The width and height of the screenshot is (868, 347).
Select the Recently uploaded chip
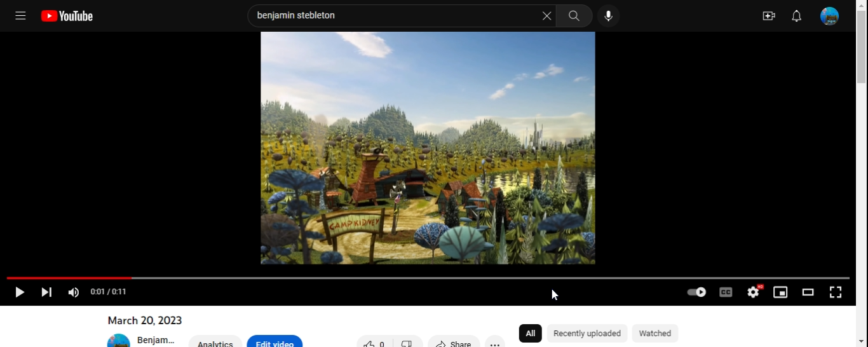click(587, 334)
